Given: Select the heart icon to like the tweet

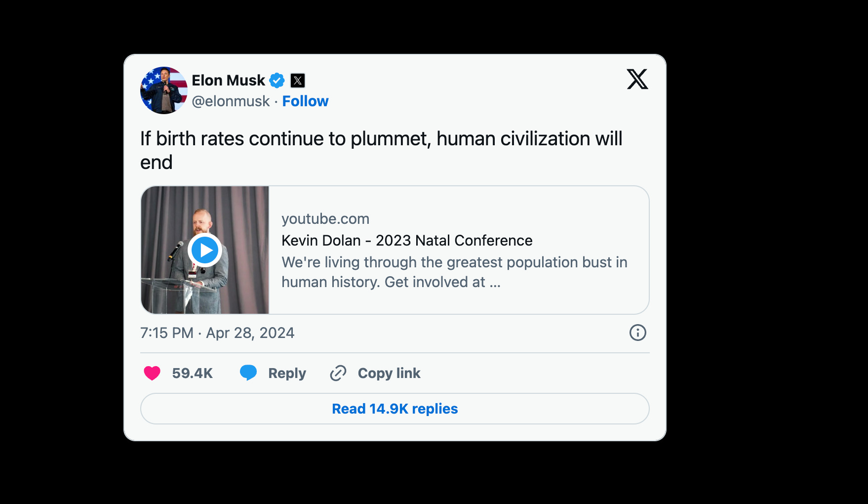Looking at the screenshot, I should [152, 373].
